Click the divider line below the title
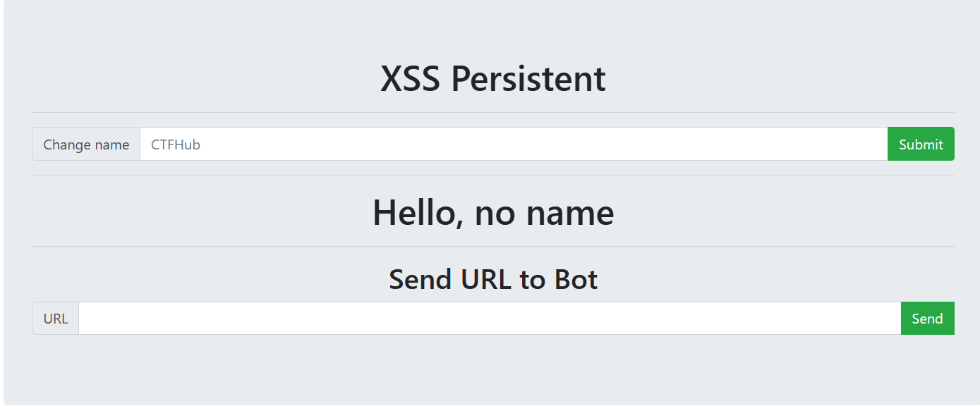 pos(493,112)
